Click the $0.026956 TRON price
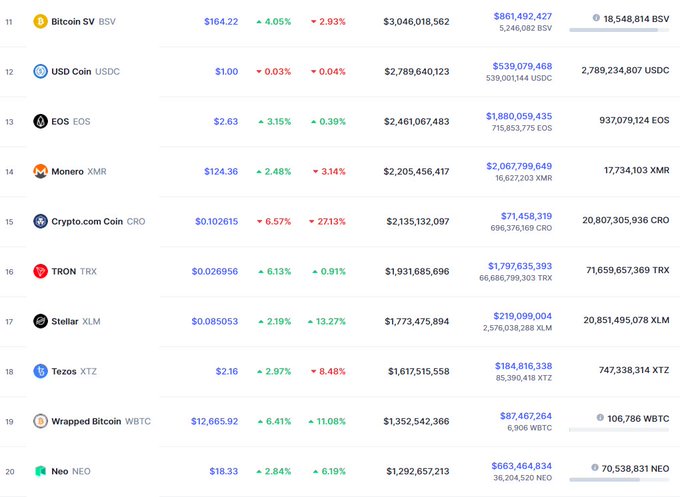 pyautogui.click(x=215, y=271)
